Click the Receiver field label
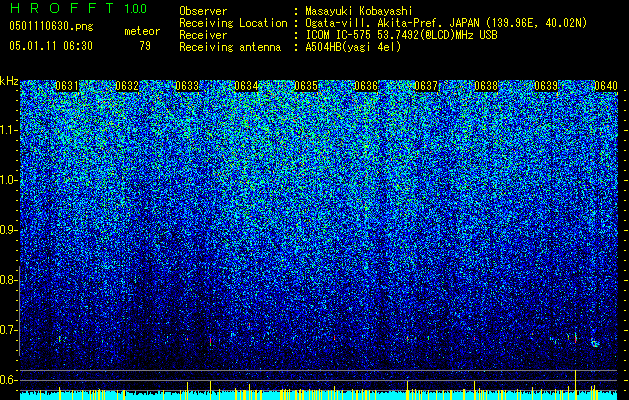This screenshot has height=400, width=629. coord(203,35)
